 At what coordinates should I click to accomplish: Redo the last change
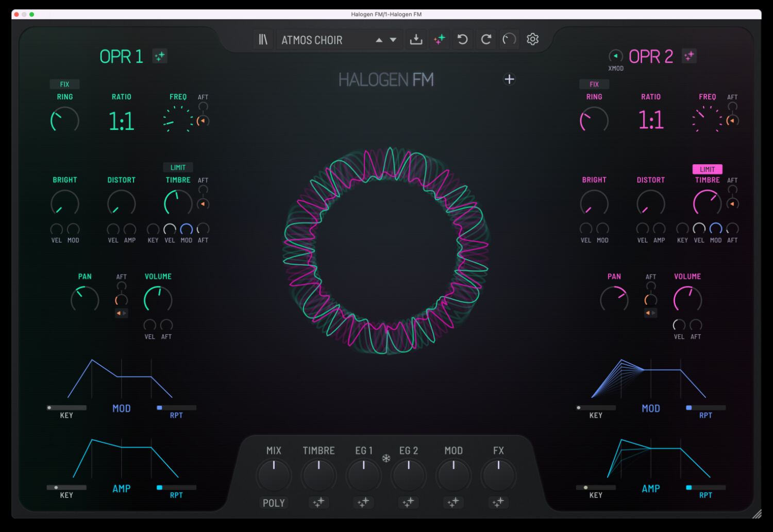pos(485,39)
